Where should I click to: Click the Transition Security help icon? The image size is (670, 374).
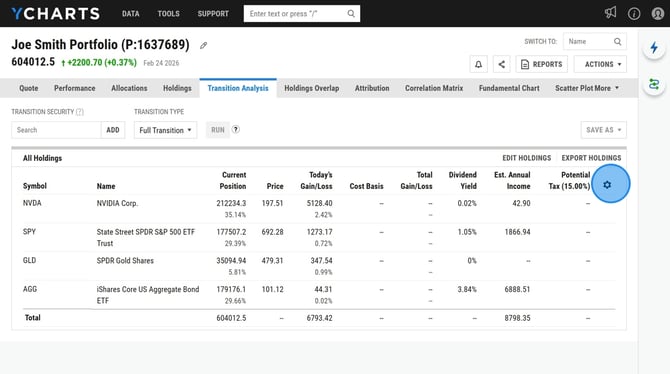80,112
